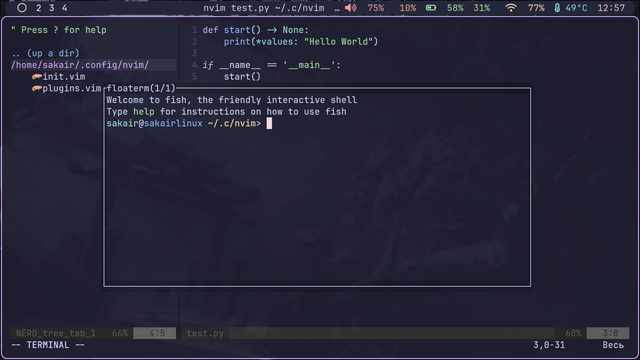
Task: Click the print "Hello World" line
Action: 301,42
